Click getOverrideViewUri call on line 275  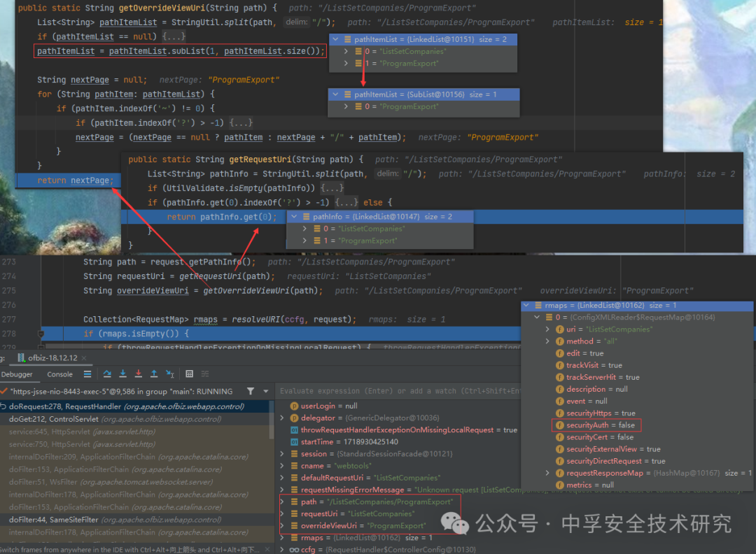click(246, 290)
